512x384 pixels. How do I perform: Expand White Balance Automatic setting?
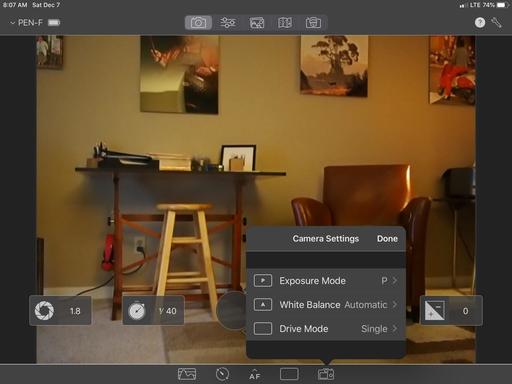tap(326, 305)
